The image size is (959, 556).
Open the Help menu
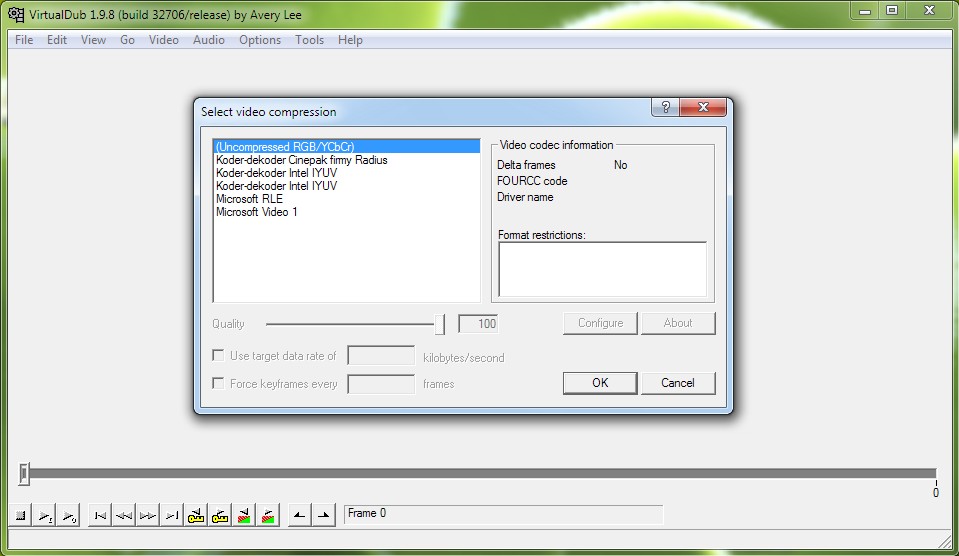click(x=350, y=40)
